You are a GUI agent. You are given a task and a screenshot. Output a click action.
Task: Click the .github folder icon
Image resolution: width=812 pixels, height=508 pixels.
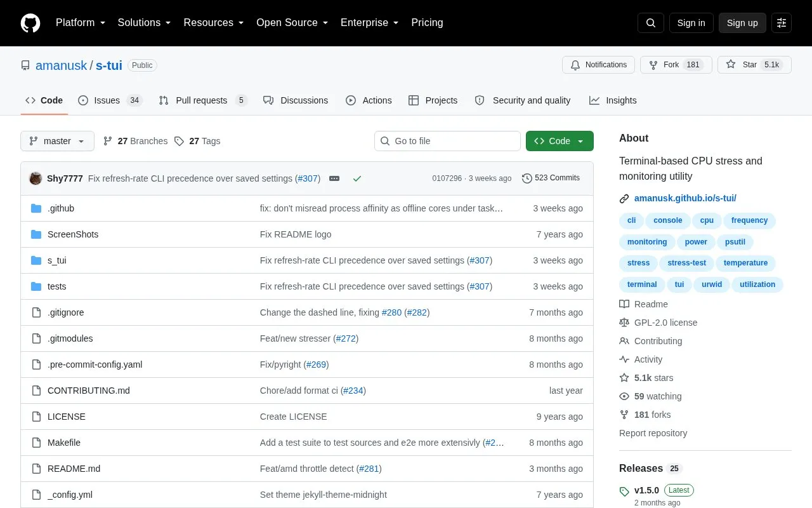point(36,208)
